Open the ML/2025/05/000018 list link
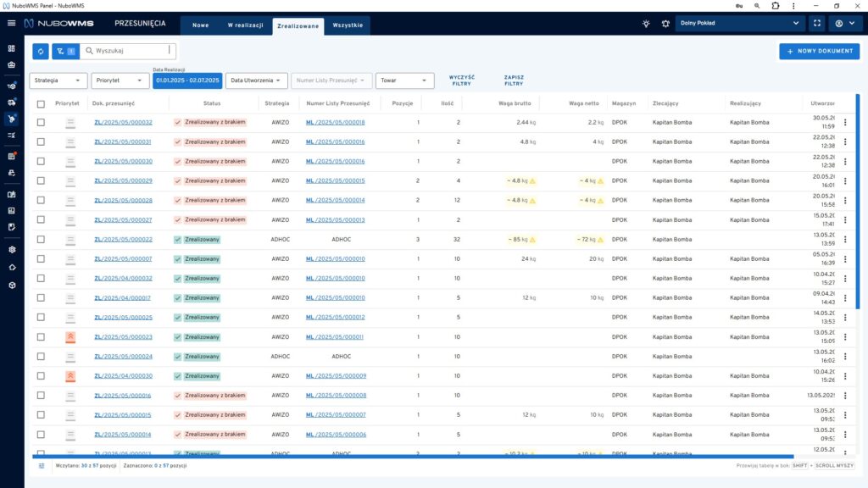 click(x=335, y=122)
